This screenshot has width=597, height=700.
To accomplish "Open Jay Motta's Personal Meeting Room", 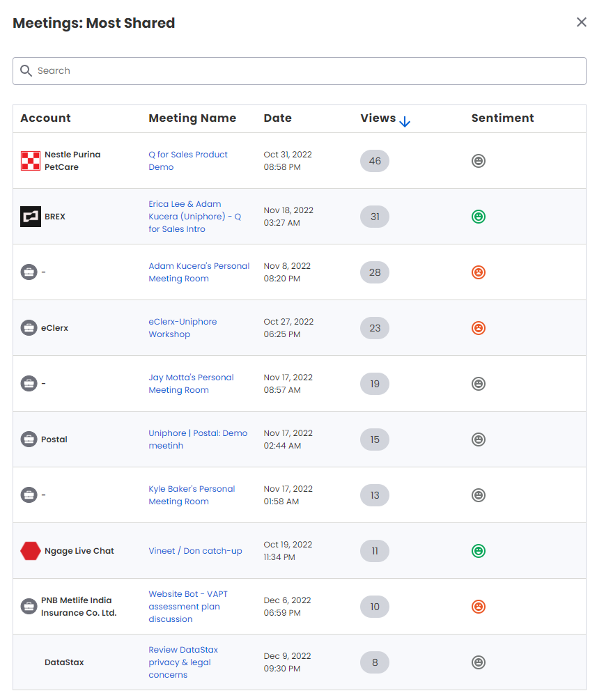I will [x=191, y=384].
